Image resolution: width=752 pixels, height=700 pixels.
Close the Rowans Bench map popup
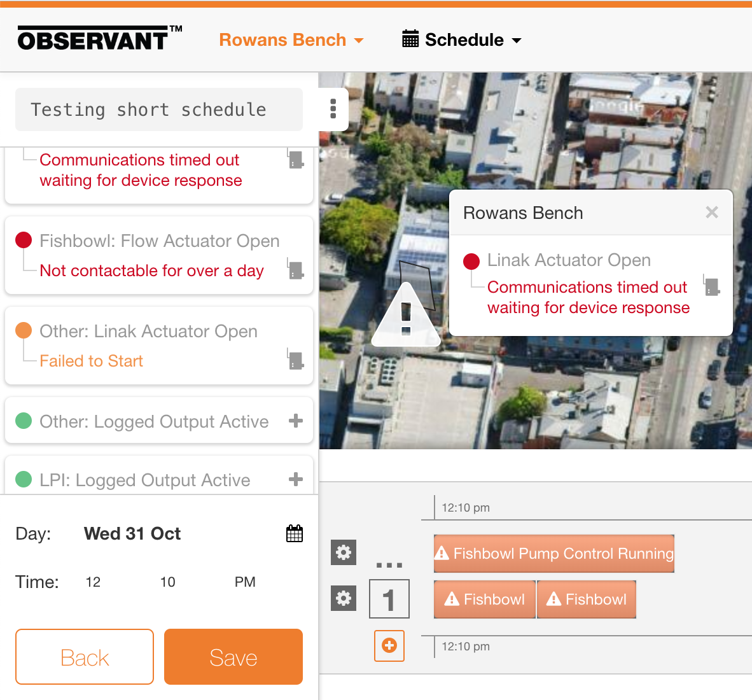[712, 213]
